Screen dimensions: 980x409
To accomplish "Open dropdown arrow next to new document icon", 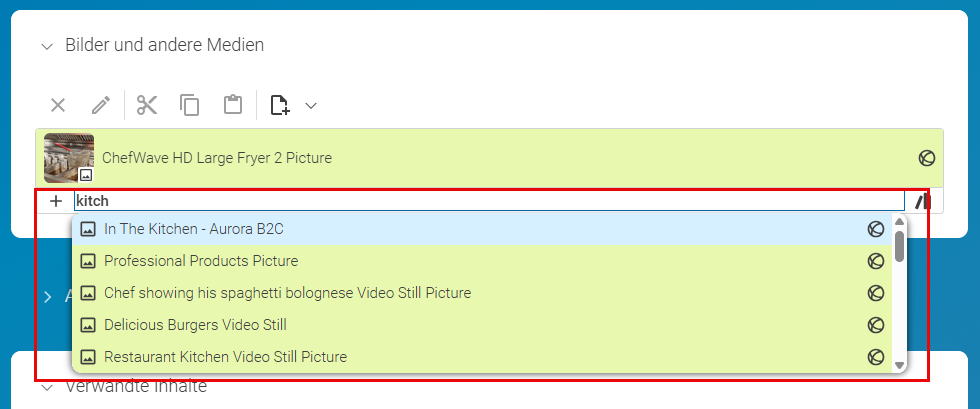I will (311, 105).
